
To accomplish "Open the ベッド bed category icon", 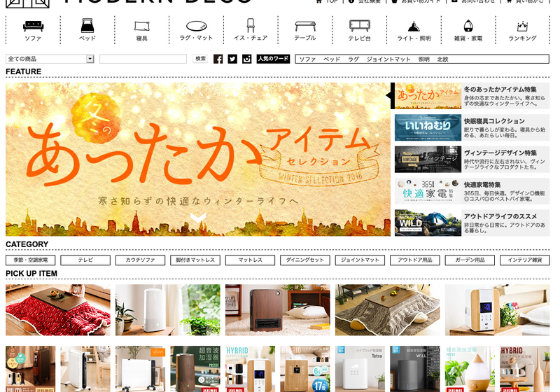I will tap(87, 30).
